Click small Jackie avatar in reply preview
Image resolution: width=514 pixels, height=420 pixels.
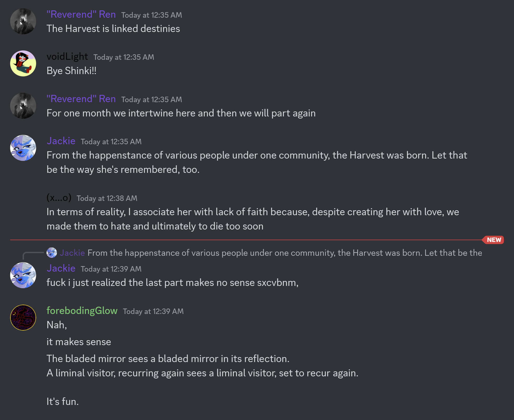(52, 253)
